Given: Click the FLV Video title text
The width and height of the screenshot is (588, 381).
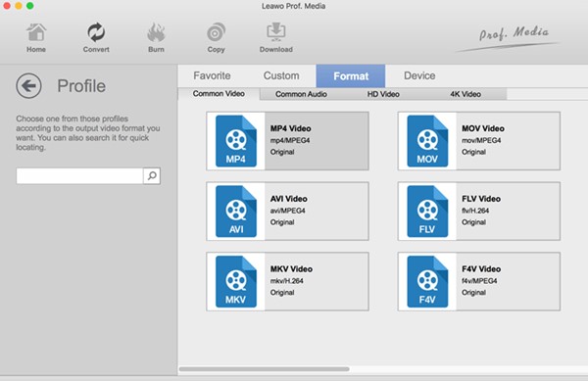Looking at the screenshot, I should pos(481,199).
